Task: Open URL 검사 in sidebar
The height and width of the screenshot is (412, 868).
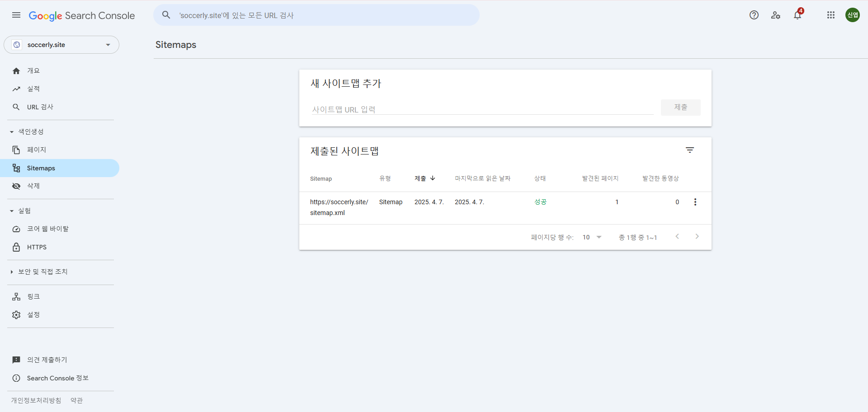Action: 60,107
